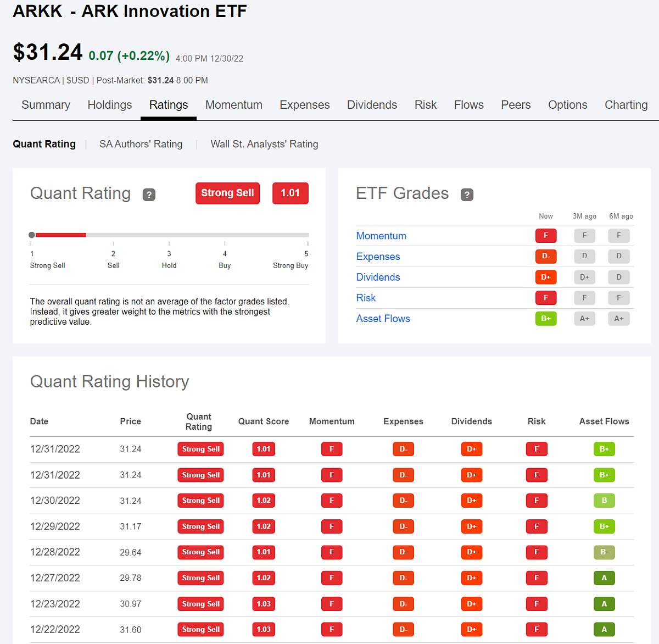Click the Quant Rating help question-mark icon

(149, 195)
